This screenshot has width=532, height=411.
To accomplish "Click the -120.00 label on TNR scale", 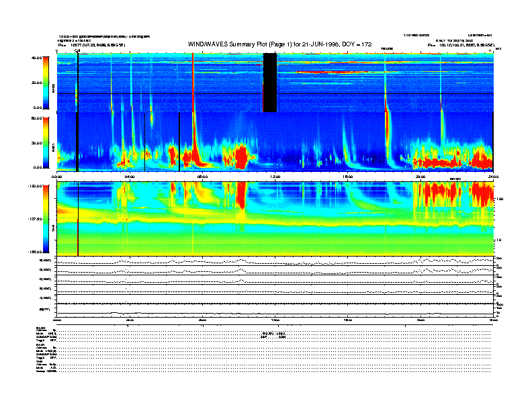I will click(36, 186).
